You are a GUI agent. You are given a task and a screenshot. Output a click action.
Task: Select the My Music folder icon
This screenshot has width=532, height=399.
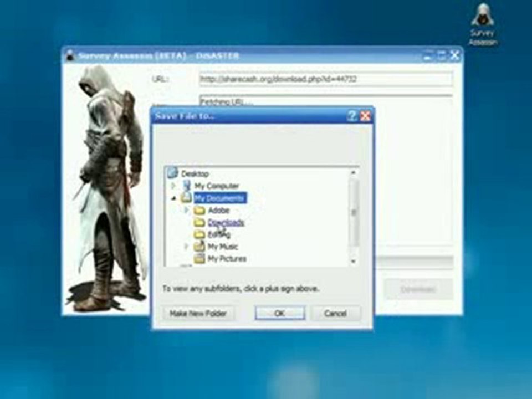pyautogui.click(x=199, y=246)
